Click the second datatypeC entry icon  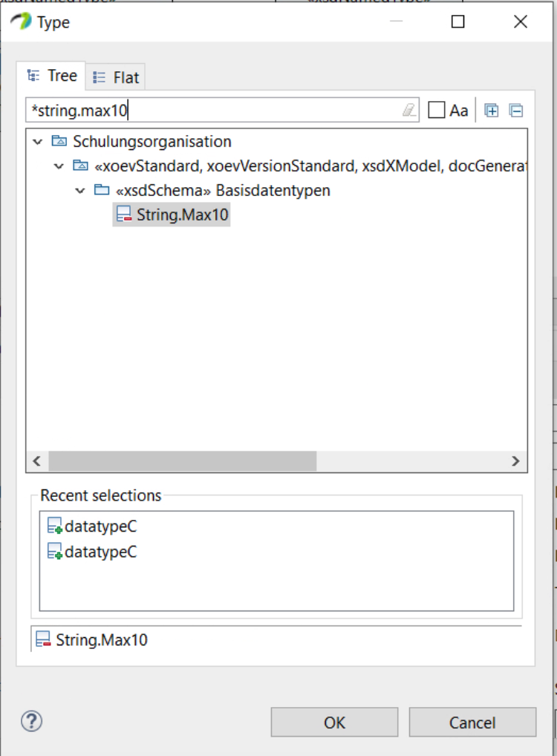(x=54, y=551)
